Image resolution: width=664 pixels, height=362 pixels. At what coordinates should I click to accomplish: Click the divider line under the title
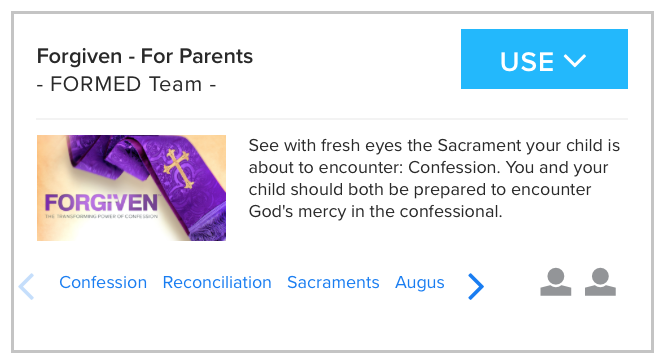[332, 119]
